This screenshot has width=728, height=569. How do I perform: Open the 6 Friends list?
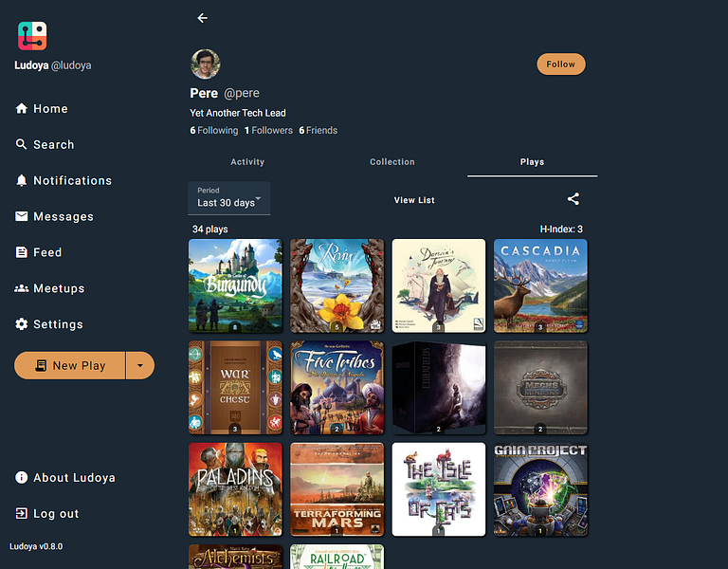click(318, 131)
